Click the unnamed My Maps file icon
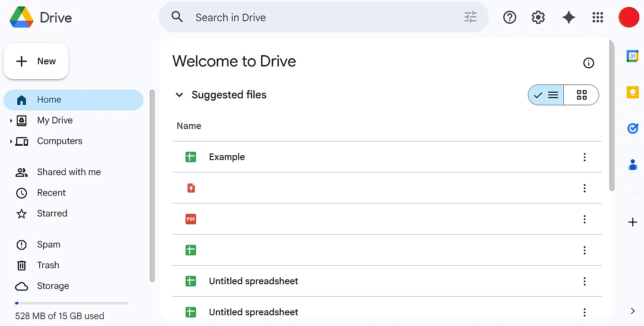The width and height of the screenshot is (644, 326). coord(191,188)
